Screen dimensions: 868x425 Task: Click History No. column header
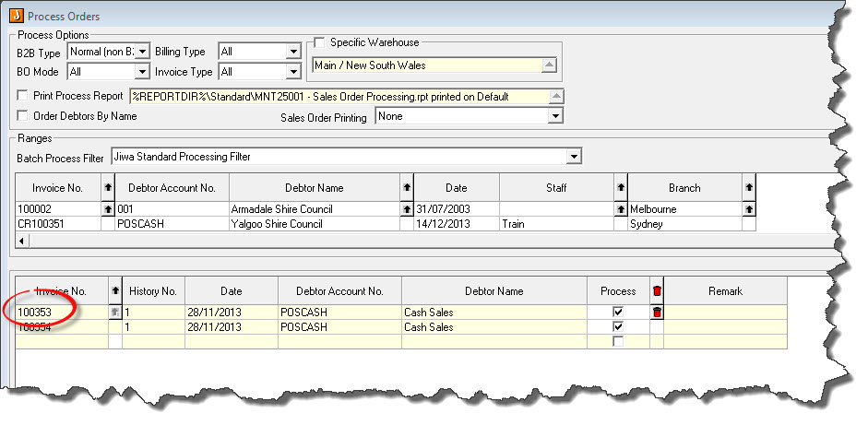tap(153, 290)
